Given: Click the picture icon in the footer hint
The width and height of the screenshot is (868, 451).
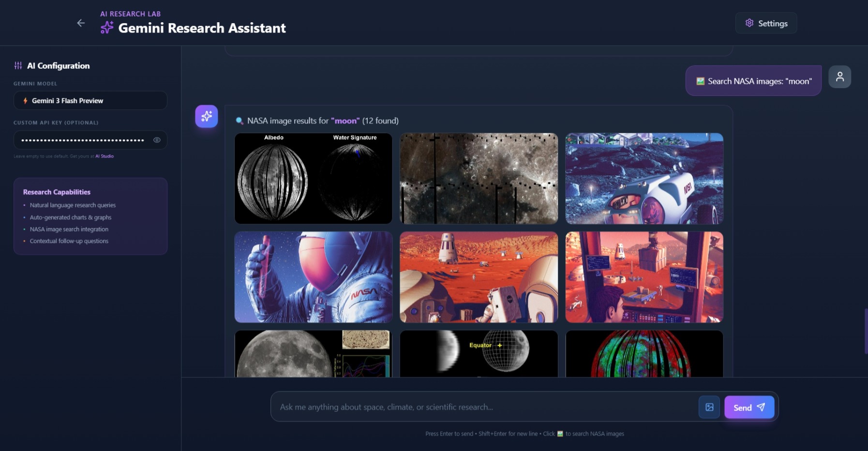Looking at the screenshot, I should click(560, 434).
